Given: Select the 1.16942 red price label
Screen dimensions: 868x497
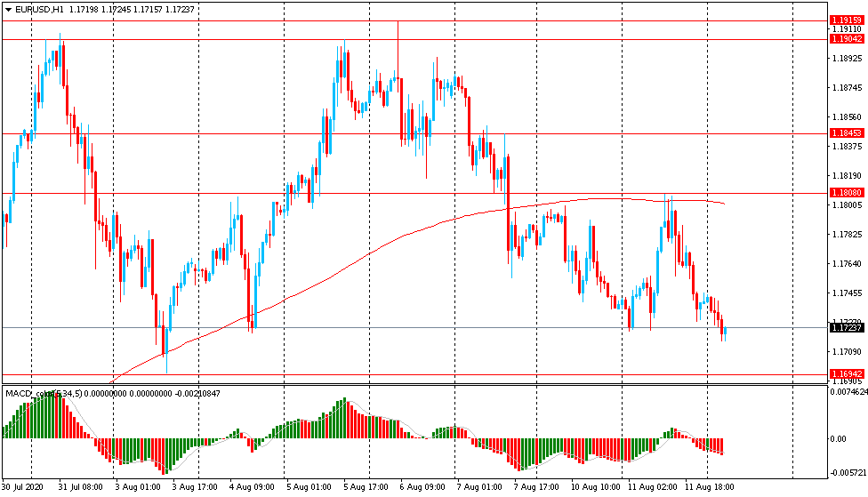Looking at the screenshot, I should pyautogui.click(x=847, y=374).
